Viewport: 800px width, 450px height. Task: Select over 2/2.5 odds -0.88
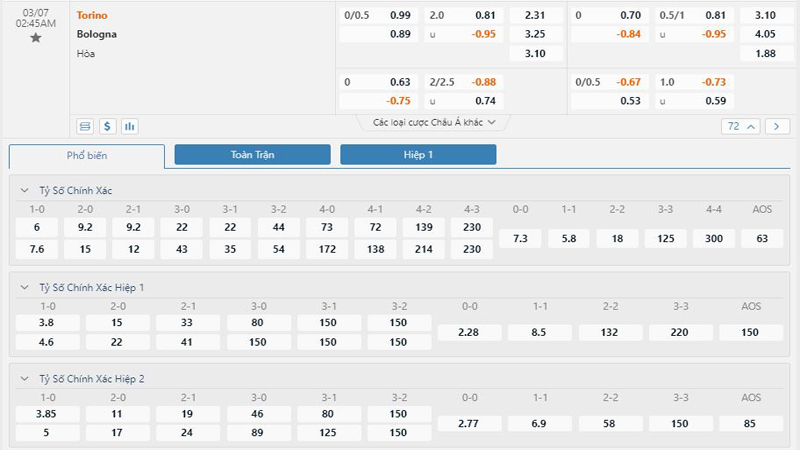[x=464, y=82]
